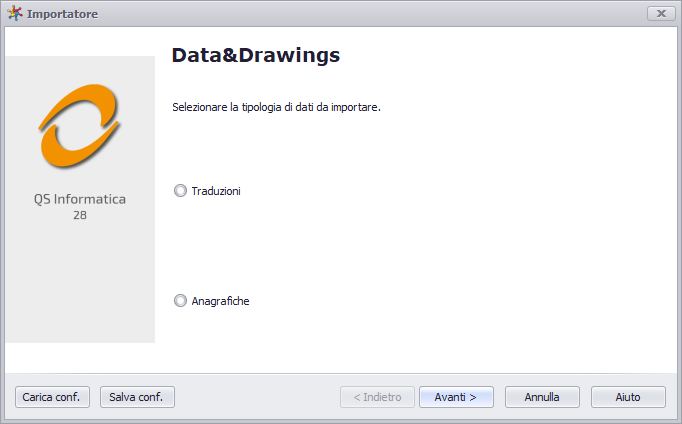Click the Importatore app icon in title bar

tap(14, 13)
